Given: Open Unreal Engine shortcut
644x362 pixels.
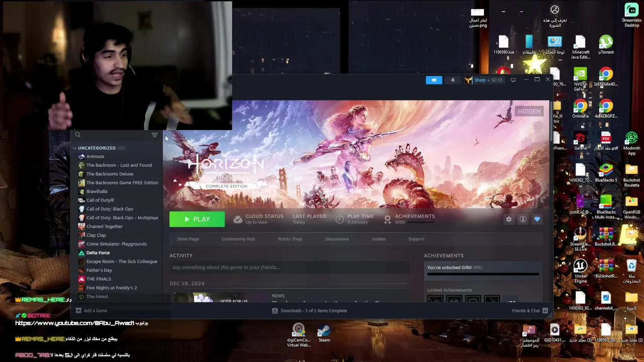Looking at the screenshot, I should [580, 271].
